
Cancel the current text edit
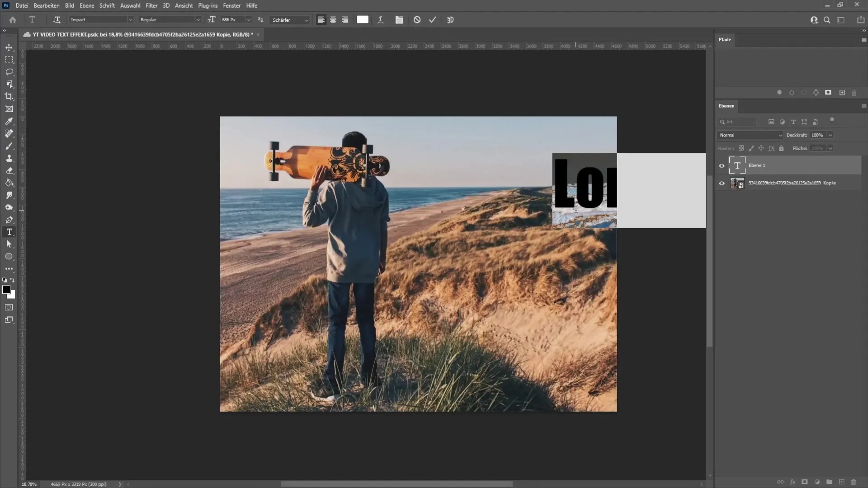pyautogui.click(x=417, y=20)
